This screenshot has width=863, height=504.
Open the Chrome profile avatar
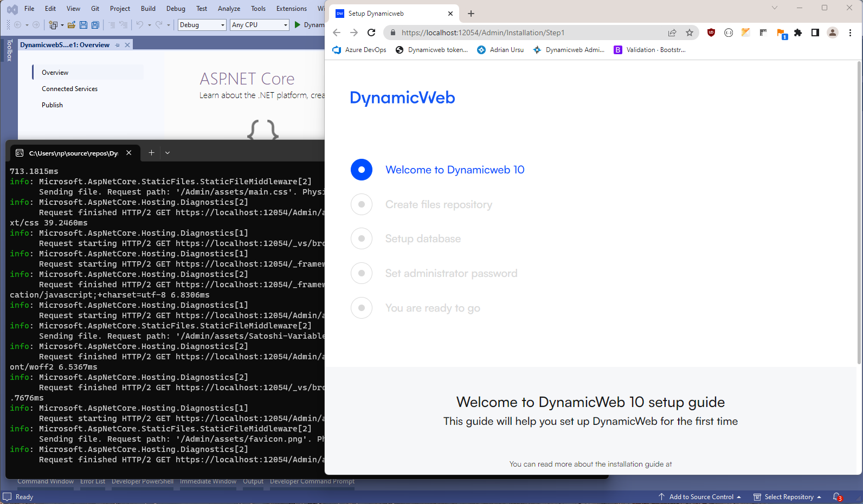[833, 33]
